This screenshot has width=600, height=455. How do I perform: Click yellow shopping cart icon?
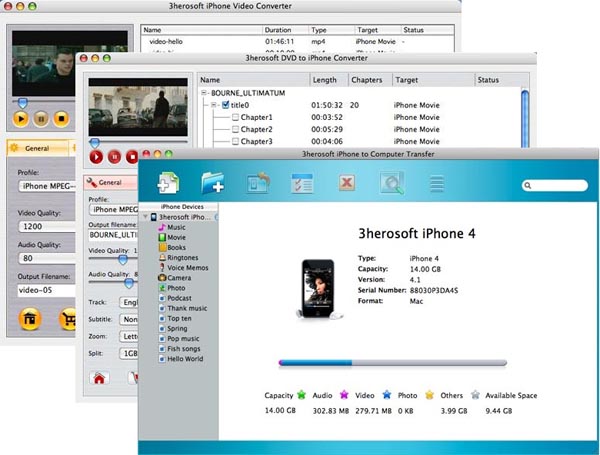coord(67,319)
